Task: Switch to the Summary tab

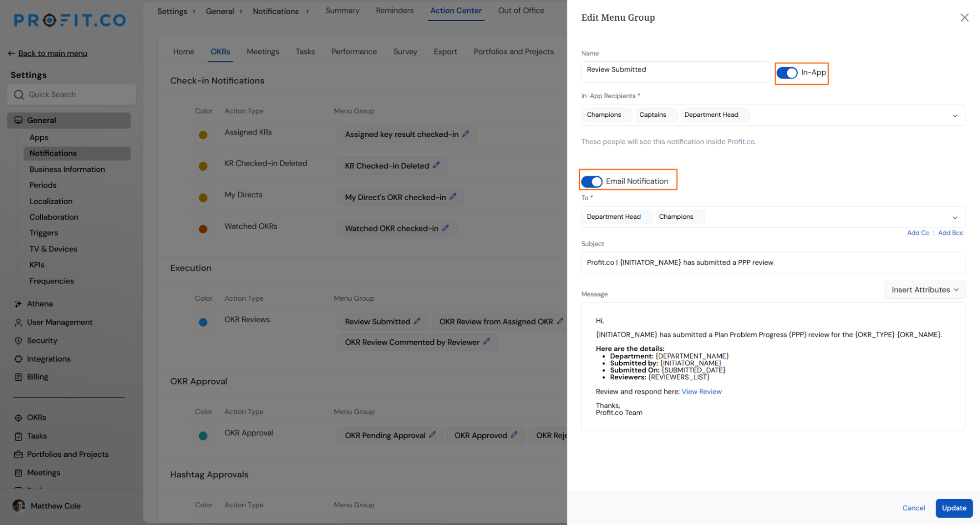Action: [x=342, y=10]
